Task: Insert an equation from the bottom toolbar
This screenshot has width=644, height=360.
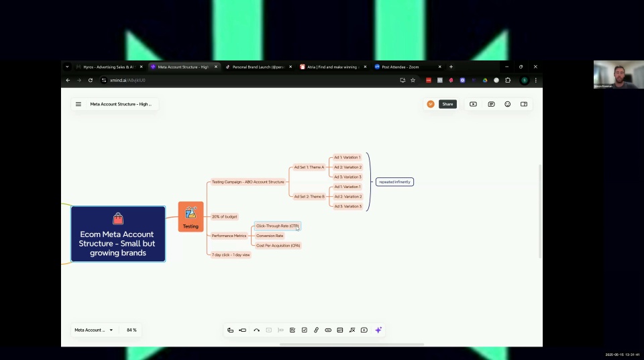Action: [x=352, y=330]
